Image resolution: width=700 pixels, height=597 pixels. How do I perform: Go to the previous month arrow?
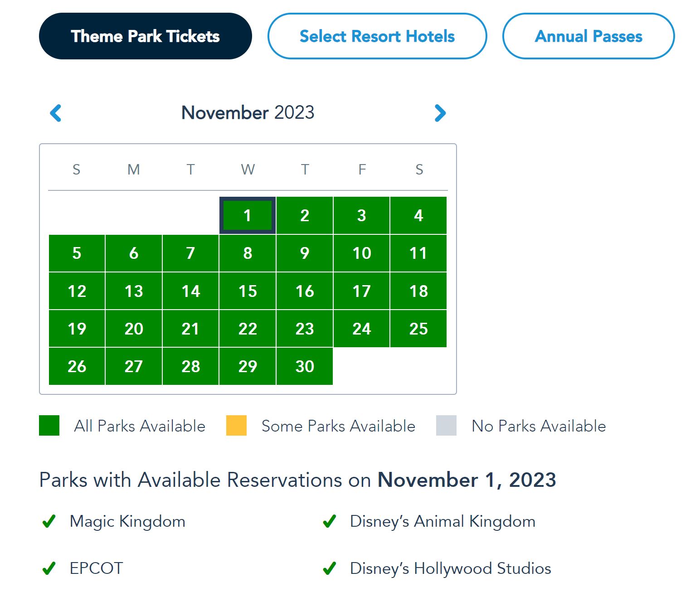[56, 113]
